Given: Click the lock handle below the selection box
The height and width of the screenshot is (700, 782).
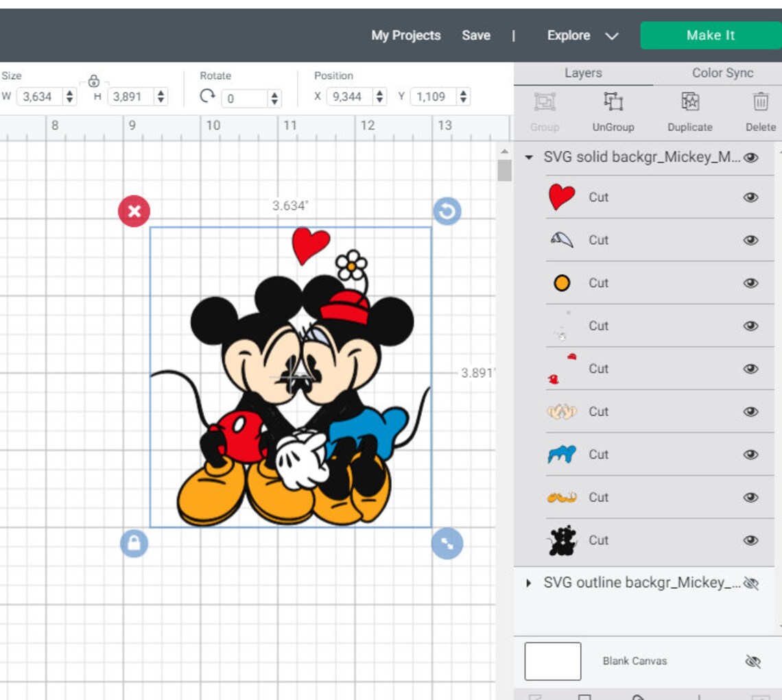Looking at the screenshot, I should pyautogui.click(x=134, y=542).
